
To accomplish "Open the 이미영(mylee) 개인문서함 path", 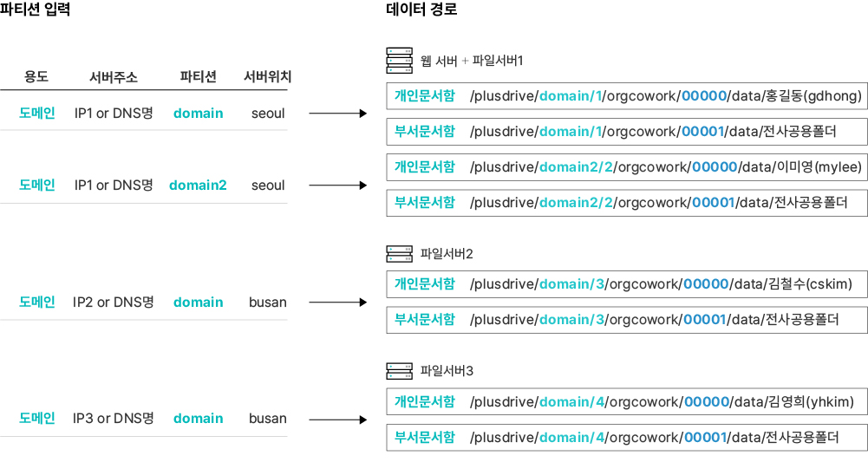I will (x=627, y=167).
